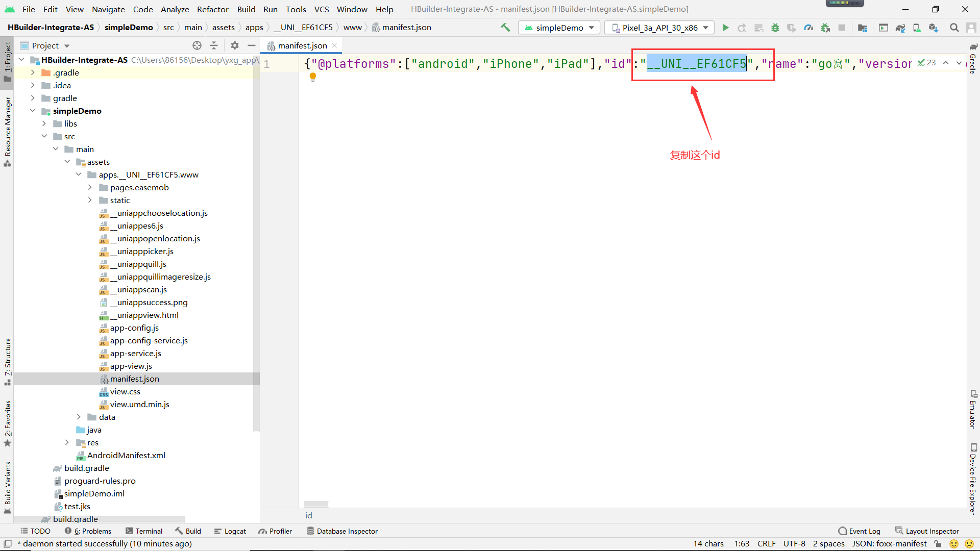Select AndroidManifest.xml in the project tree
980x551 pixels.
pos(126,455)
